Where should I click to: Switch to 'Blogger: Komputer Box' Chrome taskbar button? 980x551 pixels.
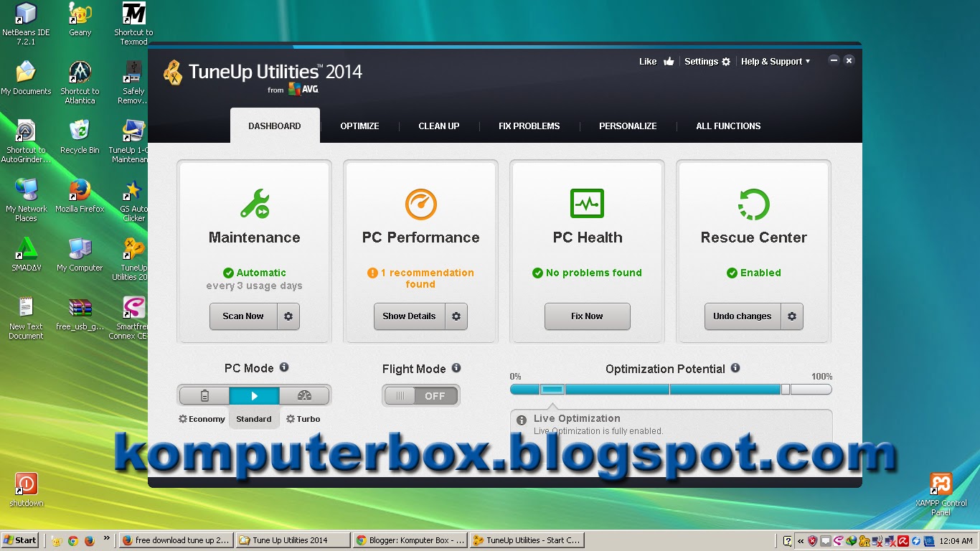[x=410, y=541]
